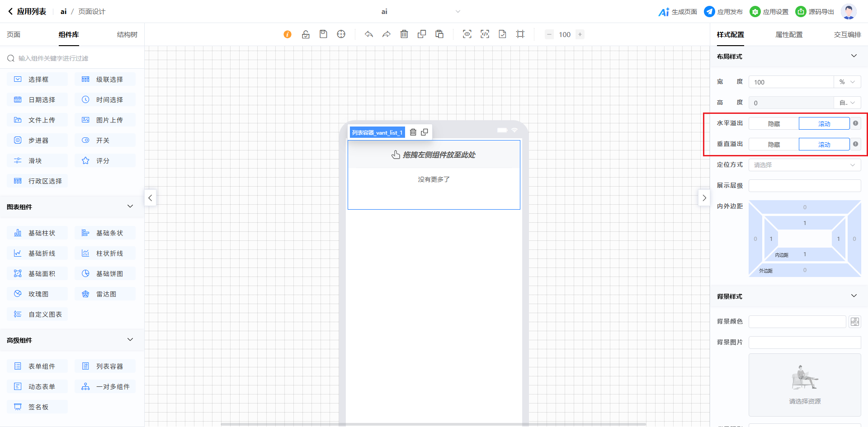Click the toolbar trash delete icon

(404, 34)
